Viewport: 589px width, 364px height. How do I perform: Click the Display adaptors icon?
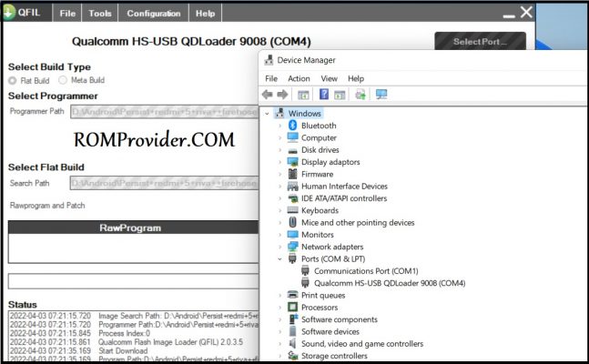coord(292,162)
